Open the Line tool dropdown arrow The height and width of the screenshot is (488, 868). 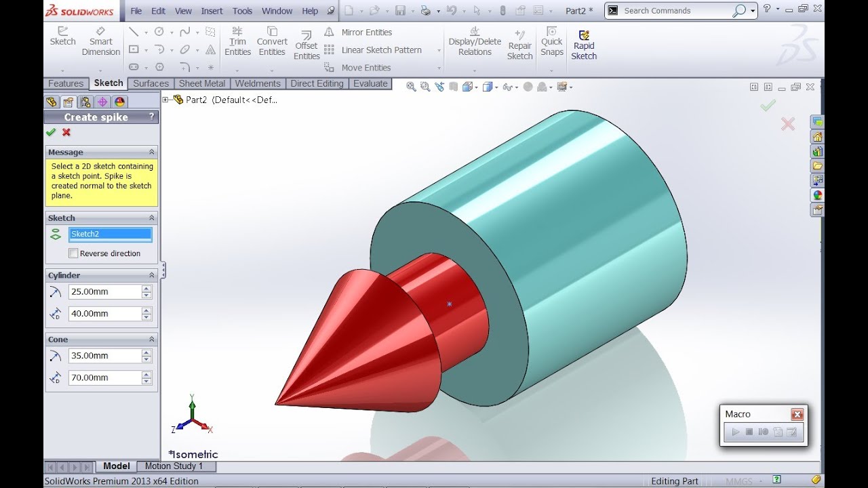[146, 33]
